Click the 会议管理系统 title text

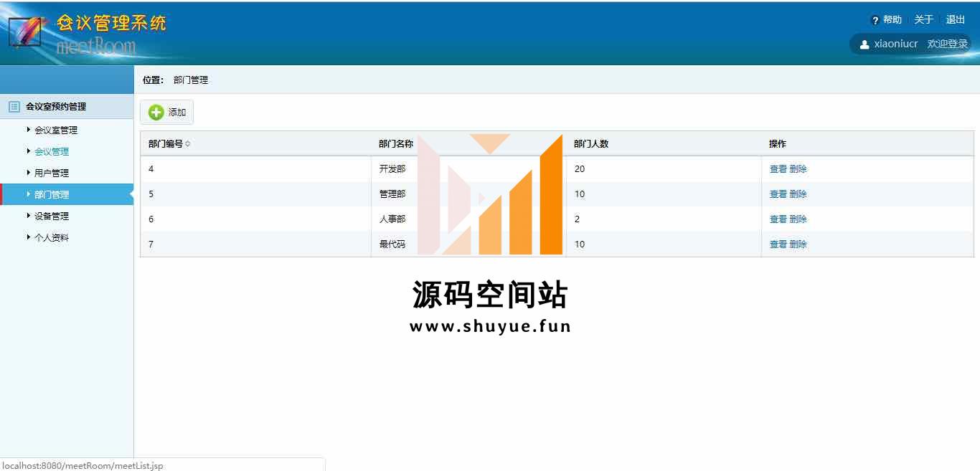click(x=112, y=23)
